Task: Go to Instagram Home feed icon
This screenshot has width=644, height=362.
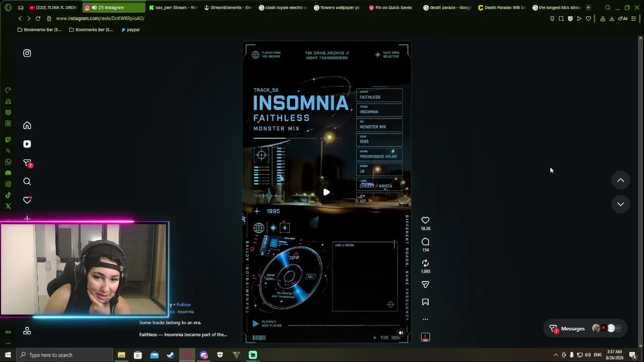Action: (27, 126)
